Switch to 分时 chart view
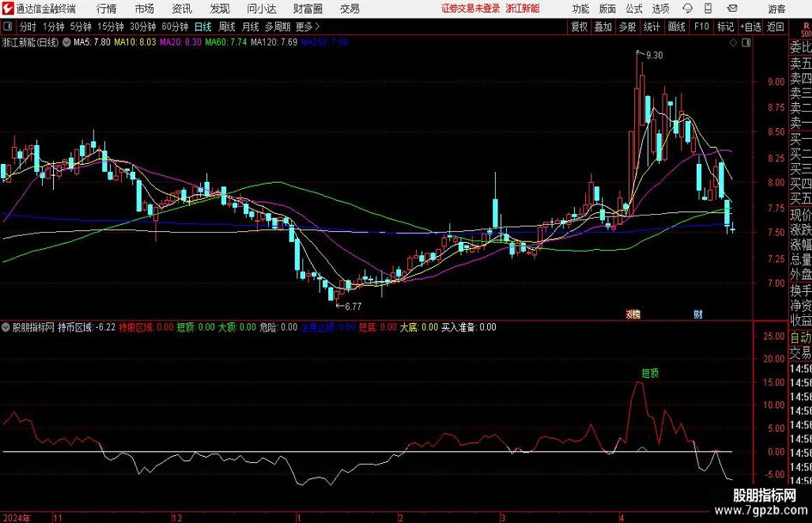The width and height of the screenshot is (812, 523). tap(27, 27)
